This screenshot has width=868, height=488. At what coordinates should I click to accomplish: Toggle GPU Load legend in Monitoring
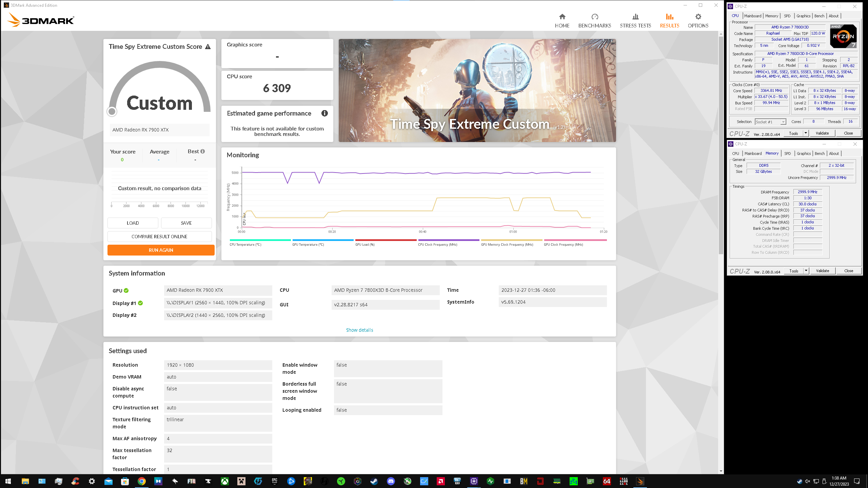coord(386,243)
